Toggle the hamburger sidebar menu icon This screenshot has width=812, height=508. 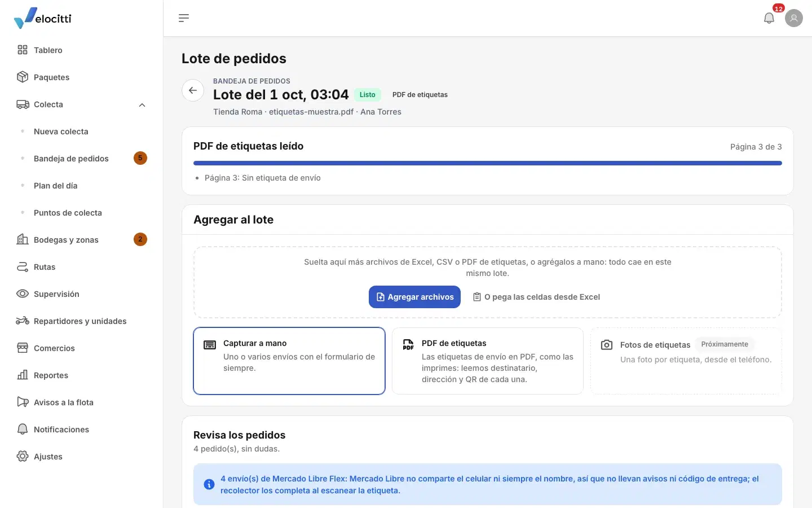click(x=184, y=18)
